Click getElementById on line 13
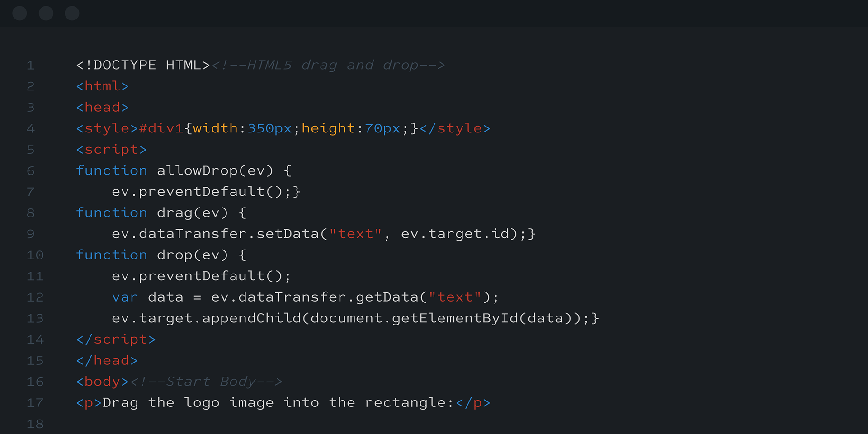Viewport: 868px width, 434px height. point(455,318)
